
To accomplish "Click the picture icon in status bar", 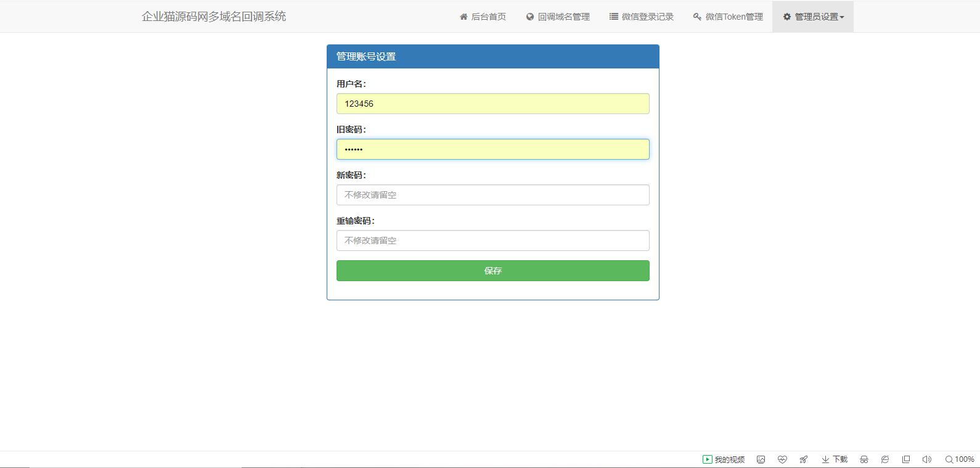I will click(x=761, y=459).
